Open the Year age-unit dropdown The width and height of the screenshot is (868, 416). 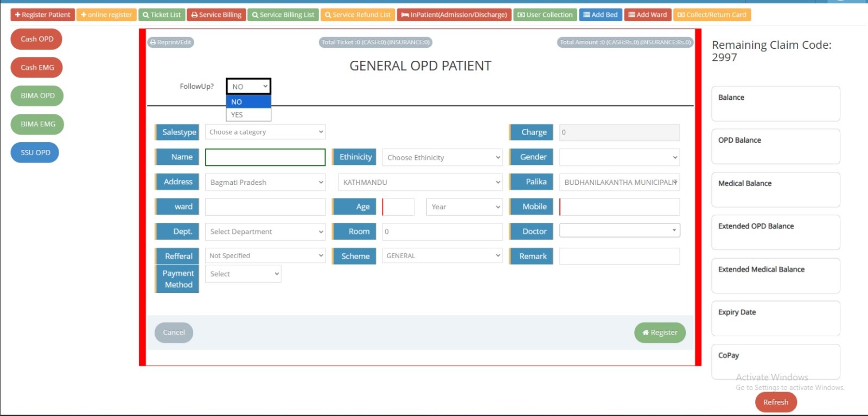[x=464, y=207]
